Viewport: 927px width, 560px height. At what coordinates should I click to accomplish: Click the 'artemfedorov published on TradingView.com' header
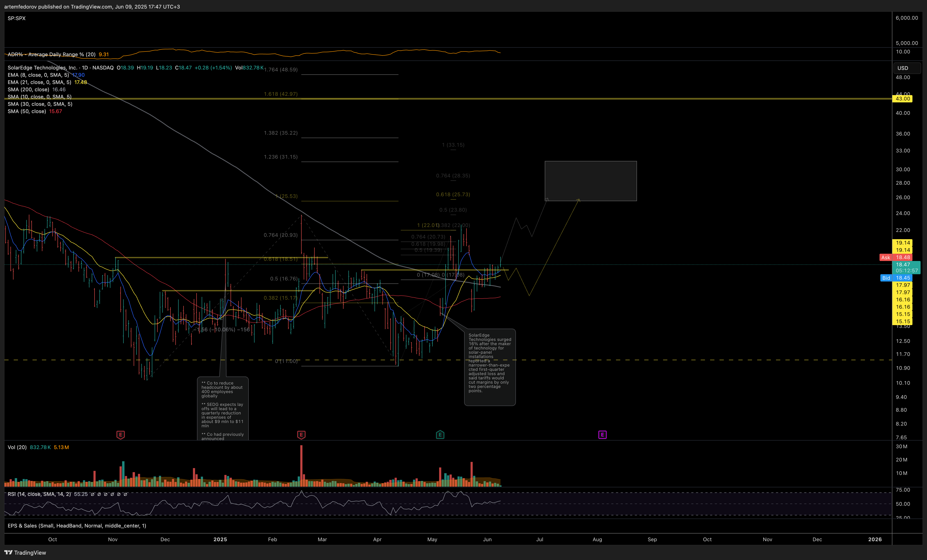(x=92, y=7)
